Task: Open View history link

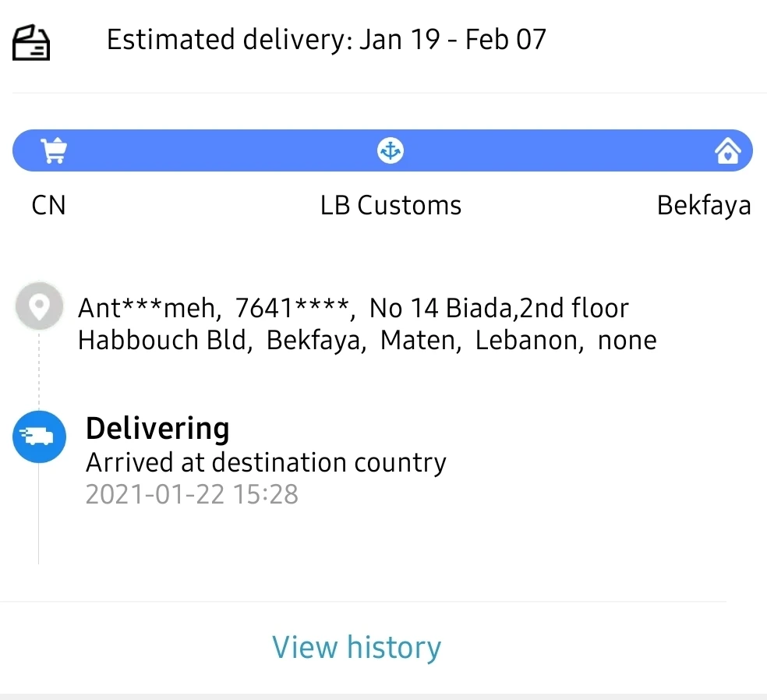Action: tap(356, 647)
